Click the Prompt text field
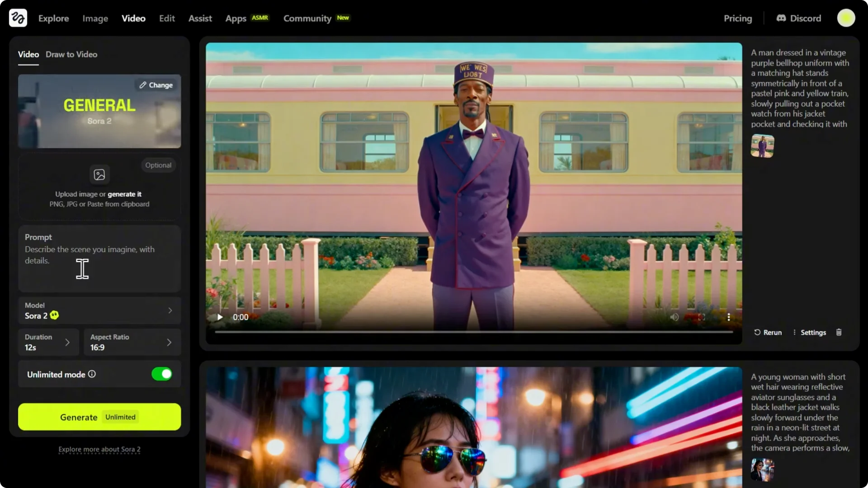This screenshot has width=868, height=488. 99,260
